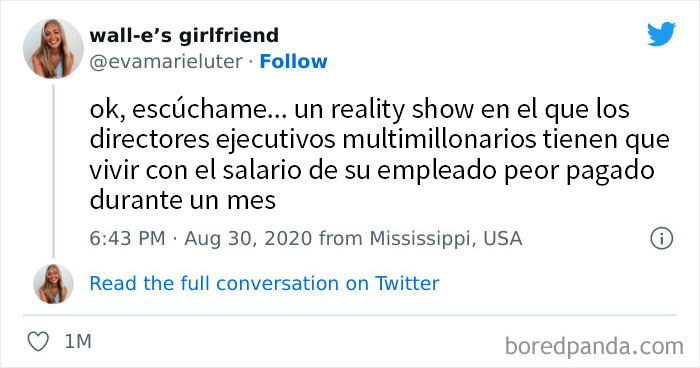Click the @evamarieluter handle
This screenshot has width=700, height=368.
tap(166, 62)
